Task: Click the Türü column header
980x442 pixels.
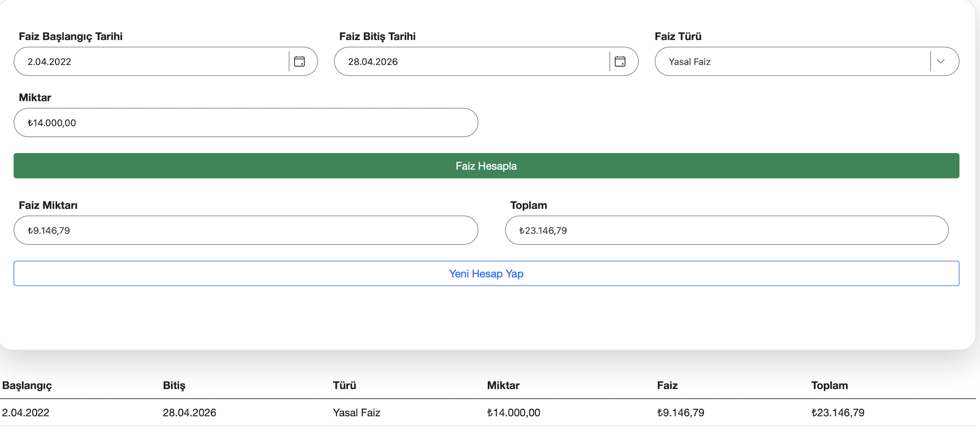Action: 344,385
